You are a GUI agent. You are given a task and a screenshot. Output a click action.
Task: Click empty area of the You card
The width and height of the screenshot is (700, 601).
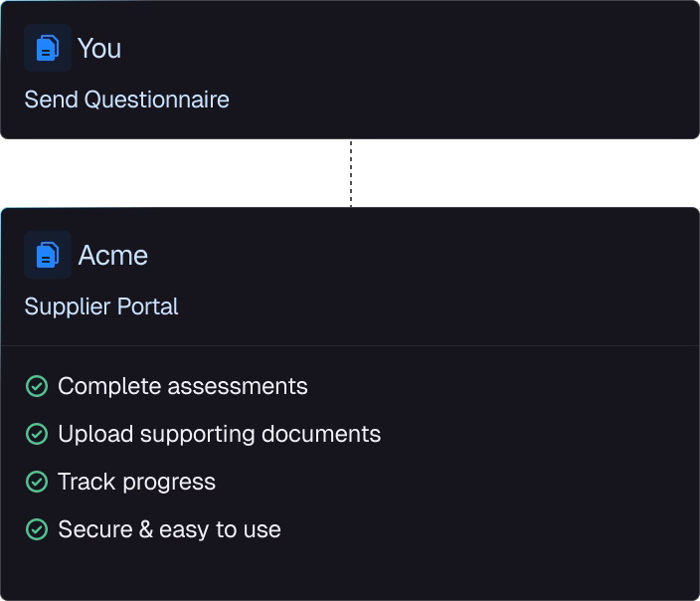coord(446,70)
